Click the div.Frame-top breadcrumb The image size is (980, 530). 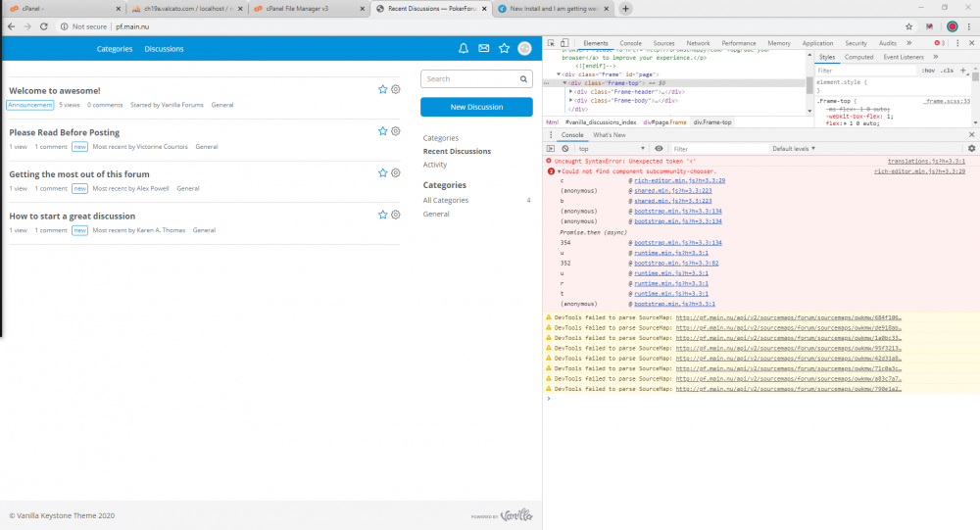(x=711, y=122)
